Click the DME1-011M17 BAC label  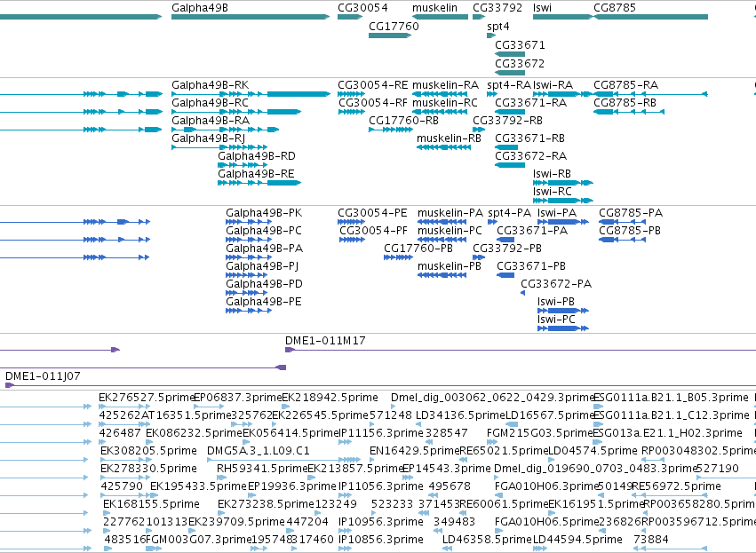tap(325, 341)
